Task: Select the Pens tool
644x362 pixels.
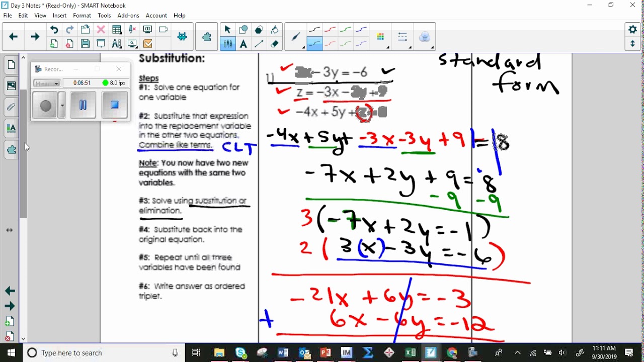Action: pos(227,44)
